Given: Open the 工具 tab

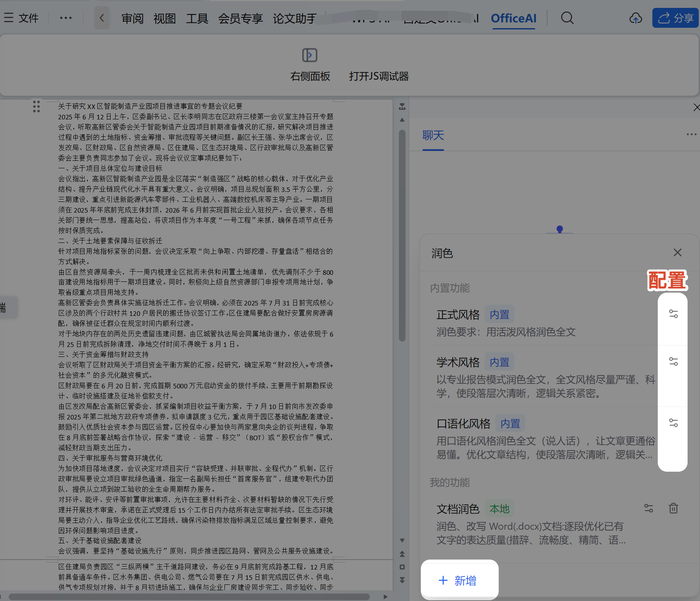Looking at the screenshot, I should (197, 18).
